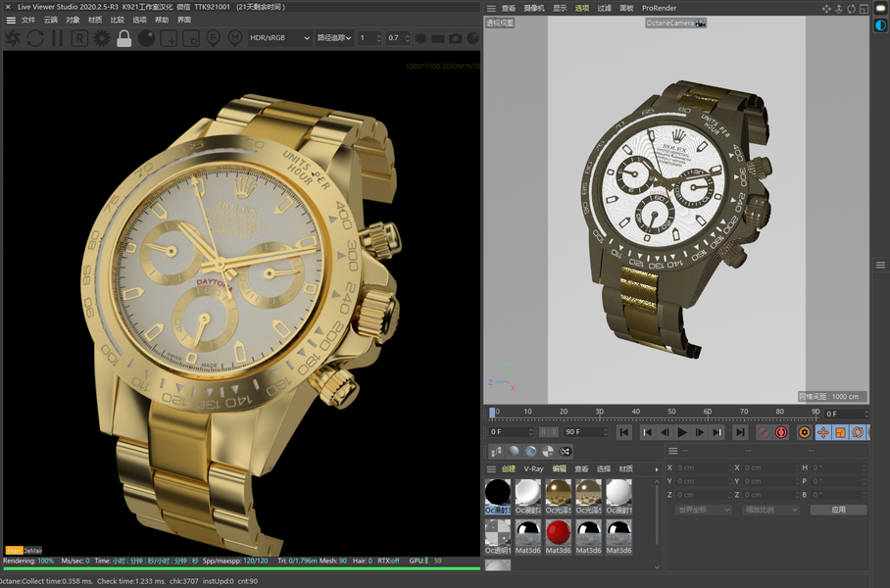This screenshot has height=588, width=890.
Task: Click the R render region icon
Action: [x=79, y=38]
